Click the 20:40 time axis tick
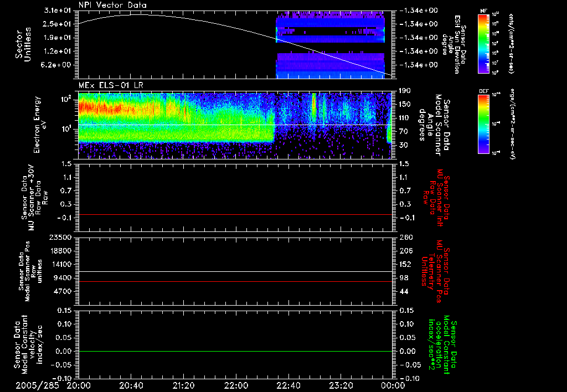Image resolution: width=567 pixels, height=392 pixels. click(131, 384)
